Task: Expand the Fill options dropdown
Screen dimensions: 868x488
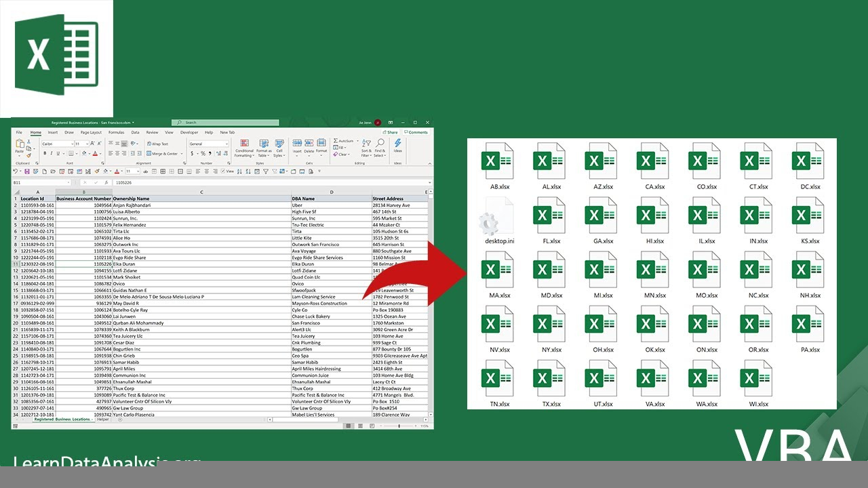Action: (345, 148)
